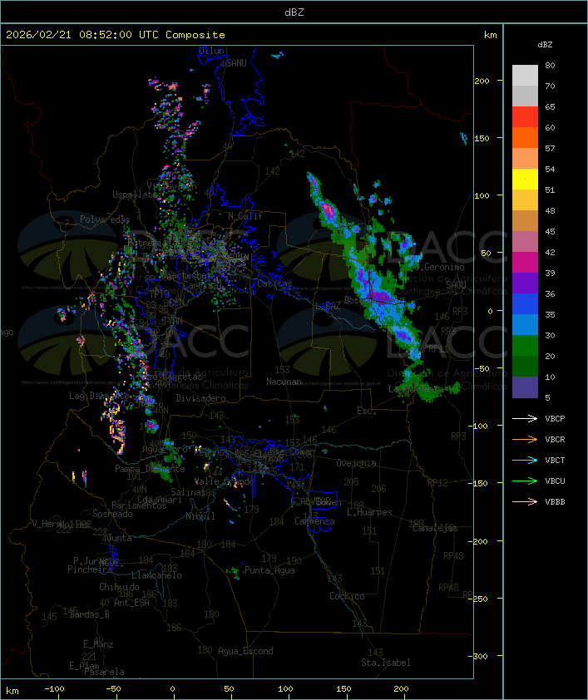Click the Nihuil place label
The width and height of the screenshot is (588, 700).
point(200,516)
